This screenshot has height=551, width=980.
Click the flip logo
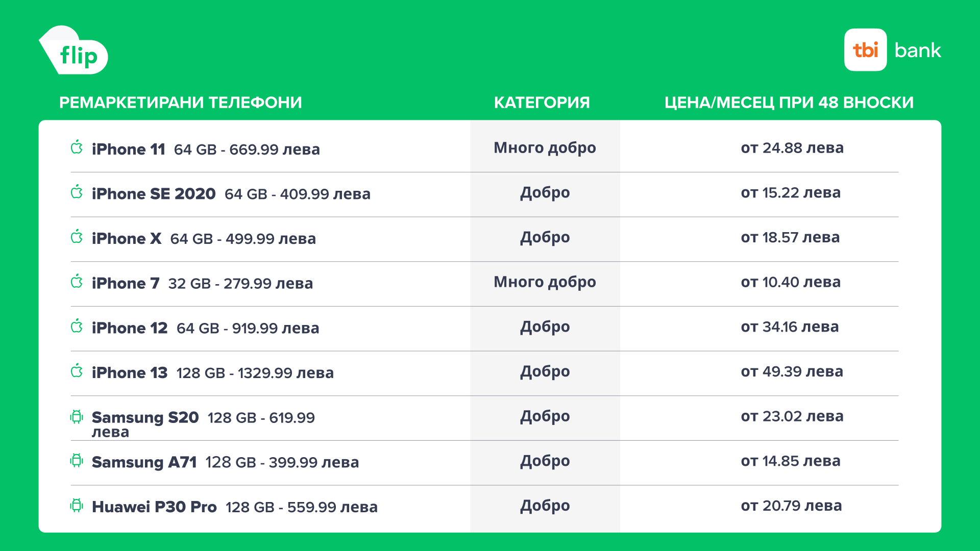click(74, 51)
